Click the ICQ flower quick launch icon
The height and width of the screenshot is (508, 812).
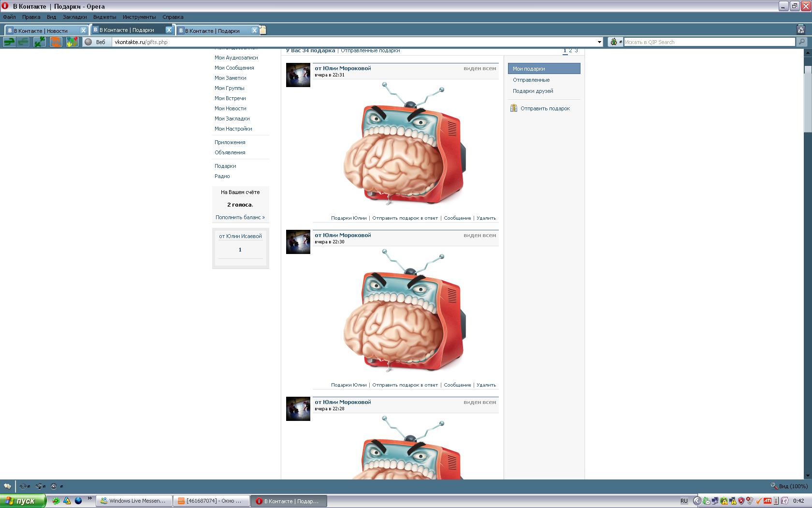[56, 501]
